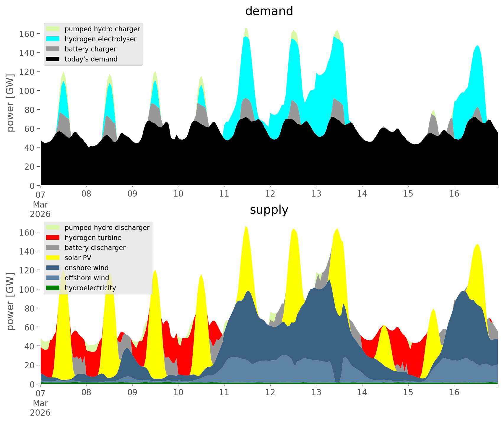Click the offshore wind legend swatch
504x423 pixels.
coord(53,278)
